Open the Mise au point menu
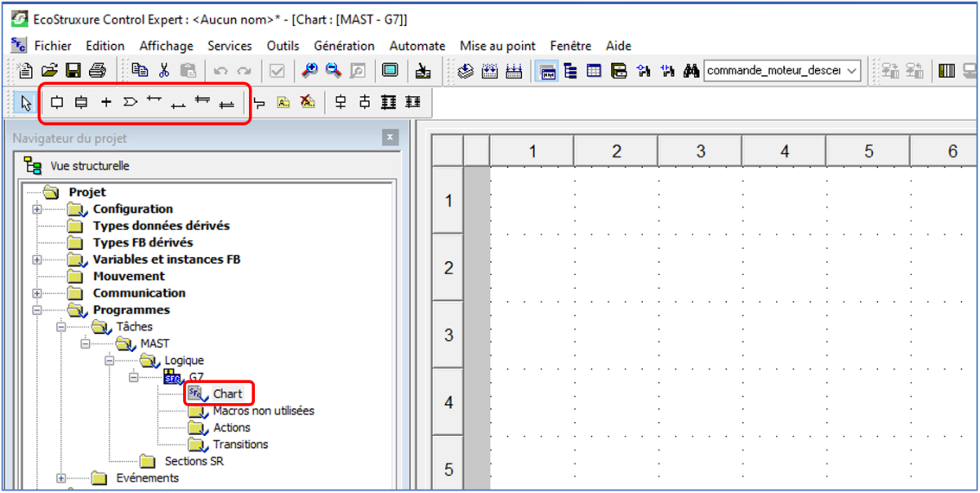980x493 pixels. pos(497,46)
